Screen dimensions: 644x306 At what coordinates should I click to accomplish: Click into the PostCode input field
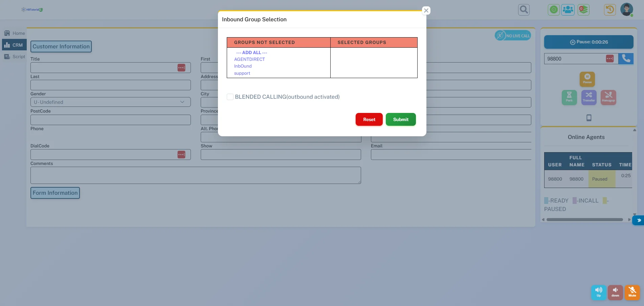(x=110, y=120)
